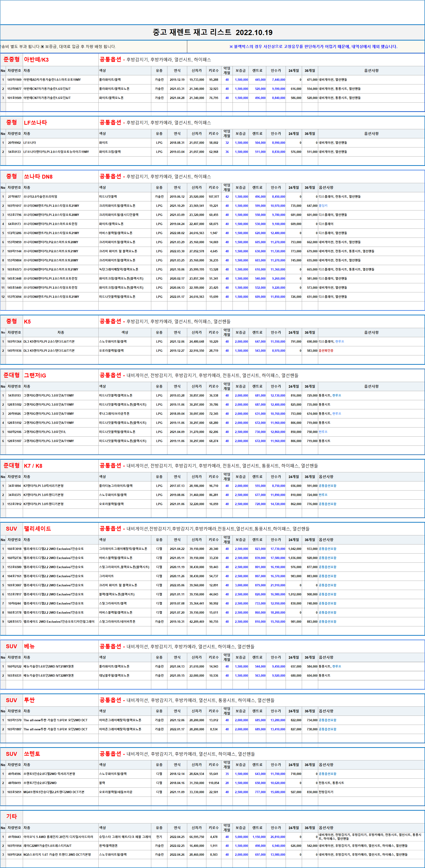This screenshot has width=425, height=868.
Task: Select the fuel type '전기'
Action: 159,837
